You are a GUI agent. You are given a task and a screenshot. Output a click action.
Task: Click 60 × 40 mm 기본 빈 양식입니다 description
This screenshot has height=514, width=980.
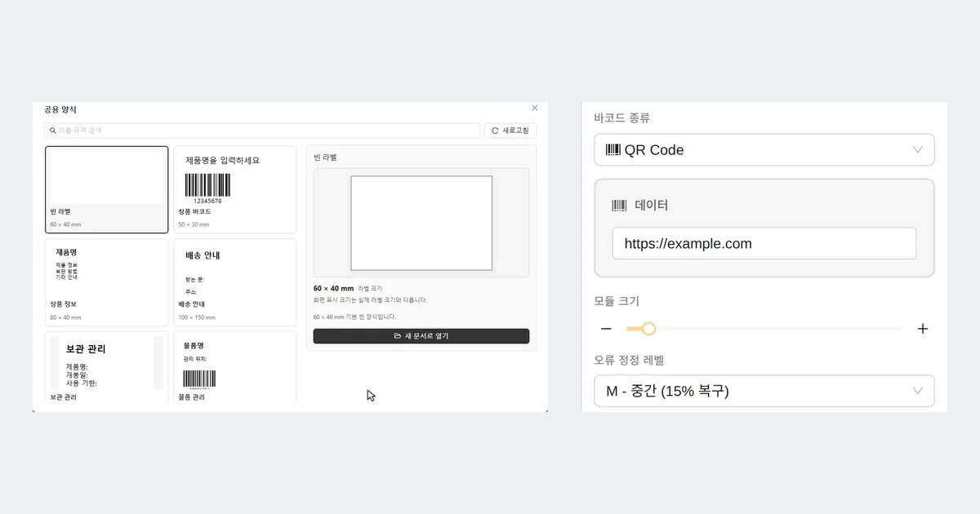click(354, 317)
